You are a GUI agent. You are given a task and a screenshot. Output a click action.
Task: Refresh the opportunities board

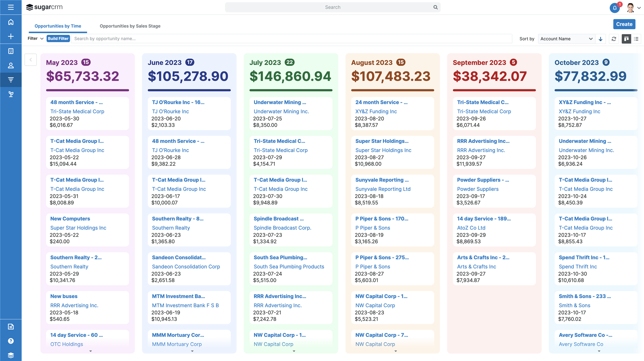(614, 39)
